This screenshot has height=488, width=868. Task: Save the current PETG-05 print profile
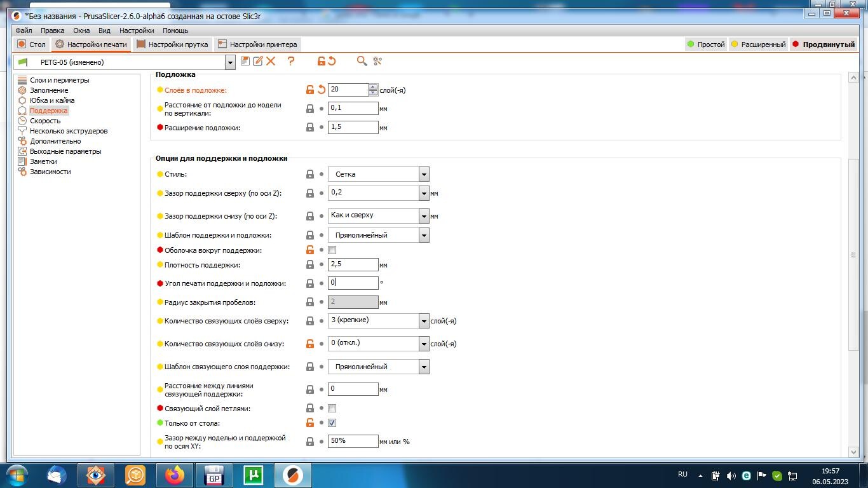(245, 61)
